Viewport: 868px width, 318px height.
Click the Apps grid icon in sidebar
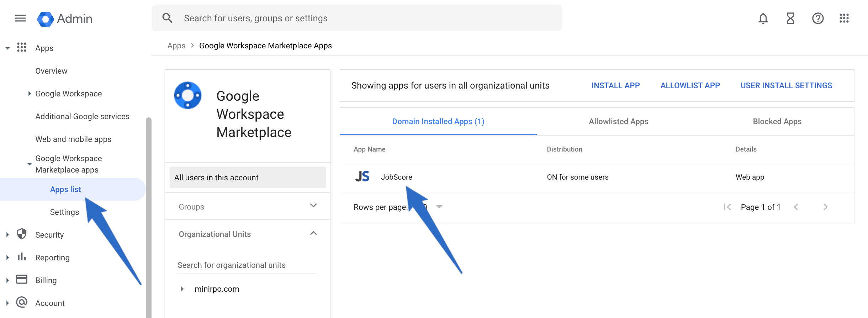(x=22, y=47)
